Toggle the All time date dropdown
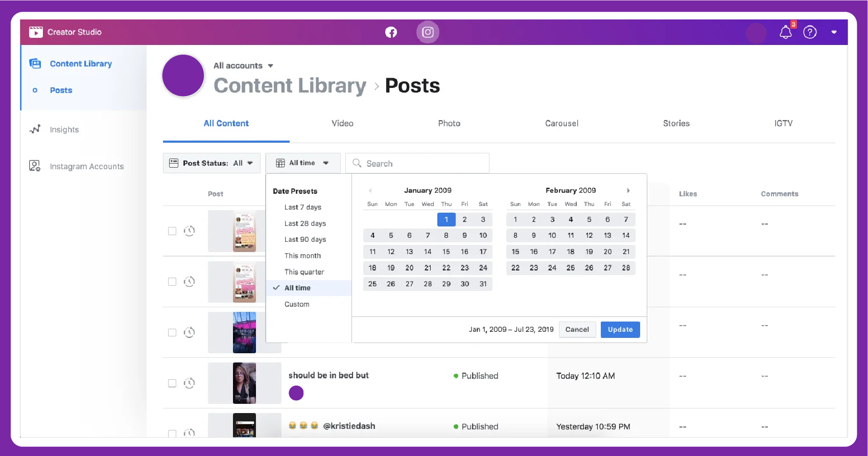The width and height of the screenshot is (868, 456). [x=303, y=163]
